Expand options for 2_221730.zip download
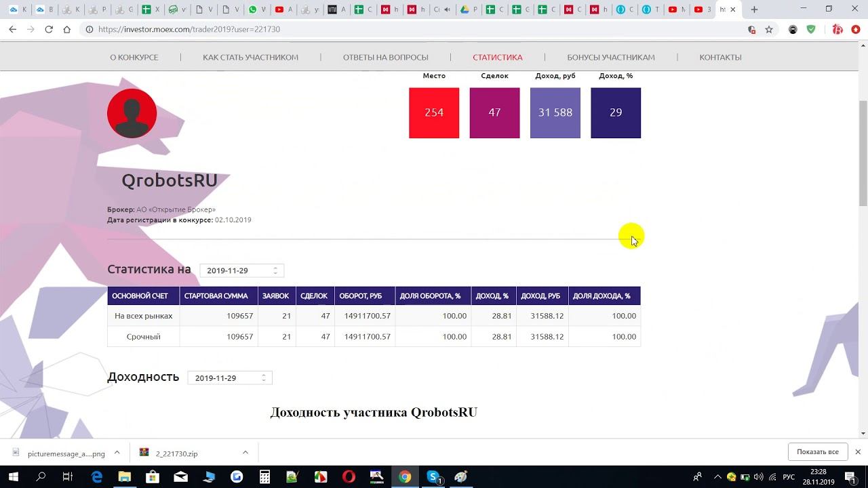Viewport: 868px width, 488px height. [x=245, y=453]
